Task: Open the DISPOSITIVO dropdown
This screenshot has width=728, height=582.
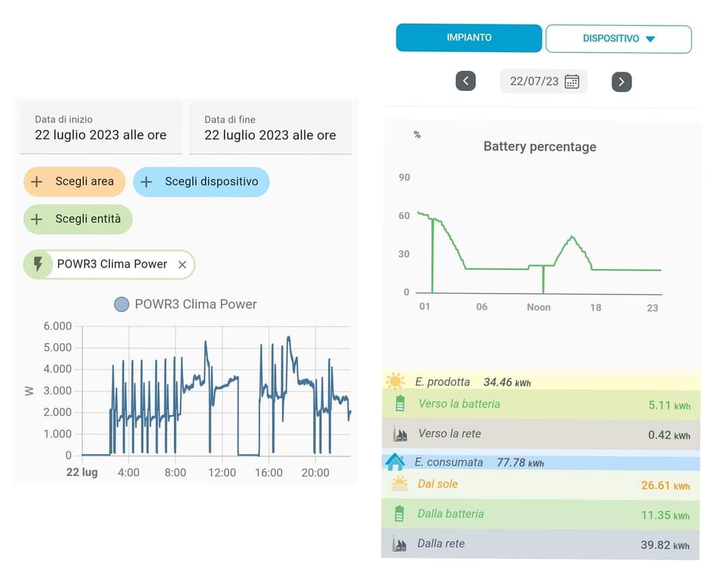Action: click(618, 39)
